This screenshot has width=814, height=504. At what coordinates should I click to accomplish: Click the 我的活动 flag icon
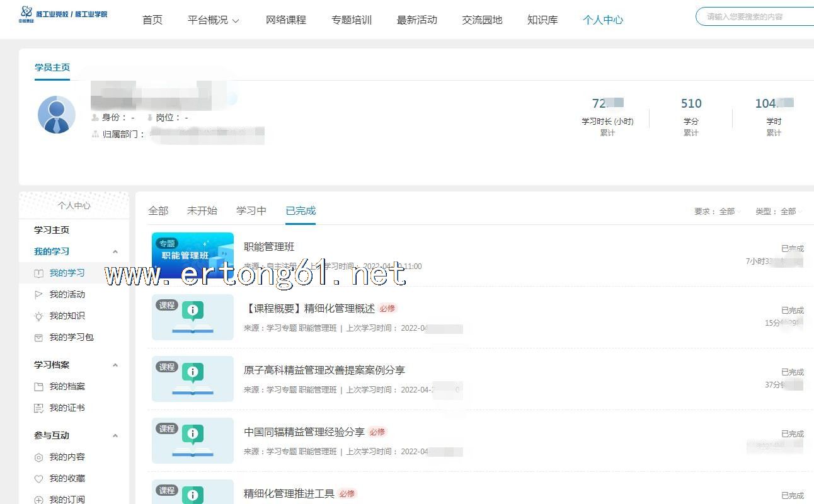pos(38,295)
